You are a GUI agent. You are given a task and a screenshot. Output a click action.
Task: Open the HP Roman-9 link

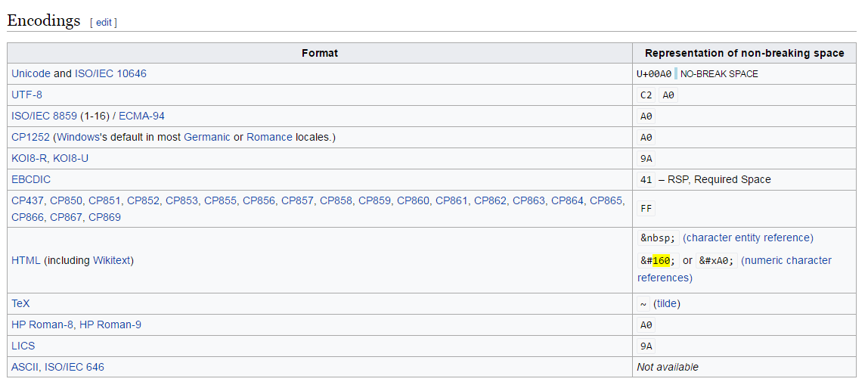110,324
